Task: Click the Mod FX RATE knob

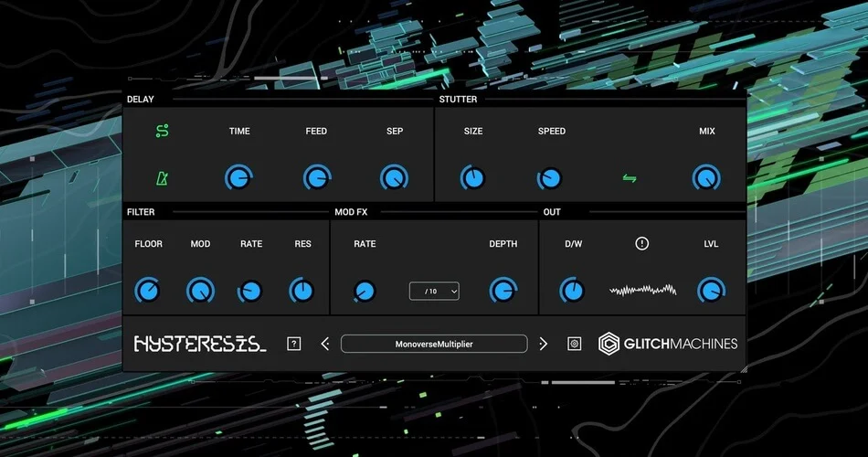Action: point(365,291)
